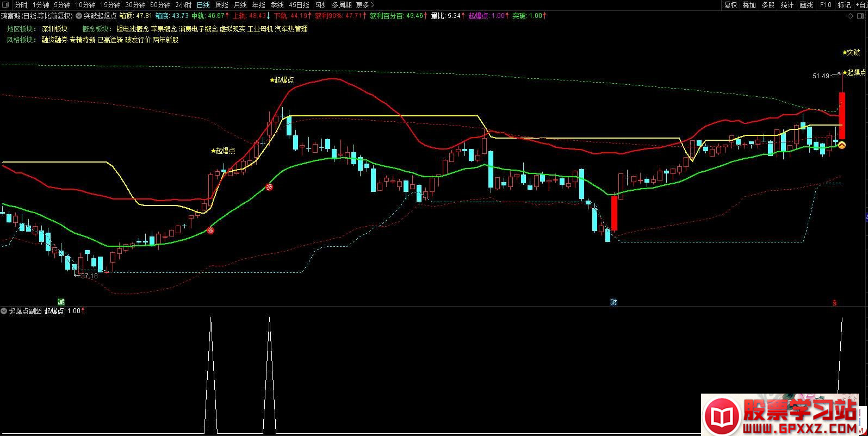This screenshot has height=436, width=868.
Task: Click the diamond icon at top right
Action: 851,16
